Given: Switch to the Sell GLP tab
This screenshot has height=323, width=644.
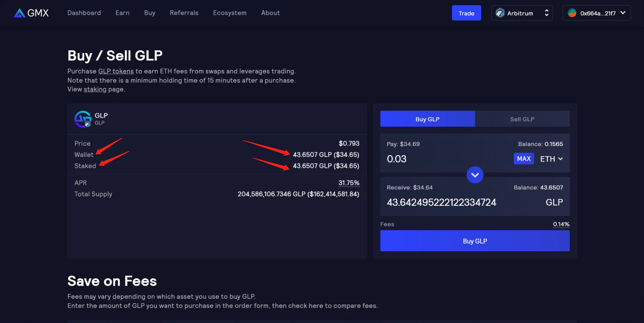Looking at the screenshot, I should coord(522,119).
